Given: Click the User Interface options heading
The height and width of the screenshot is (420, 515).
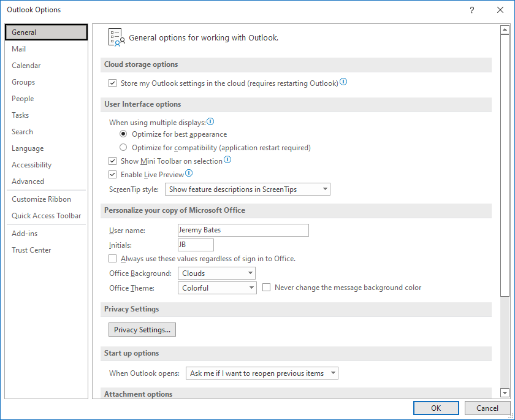Looking at the screenshot, I should coord(142,104).
